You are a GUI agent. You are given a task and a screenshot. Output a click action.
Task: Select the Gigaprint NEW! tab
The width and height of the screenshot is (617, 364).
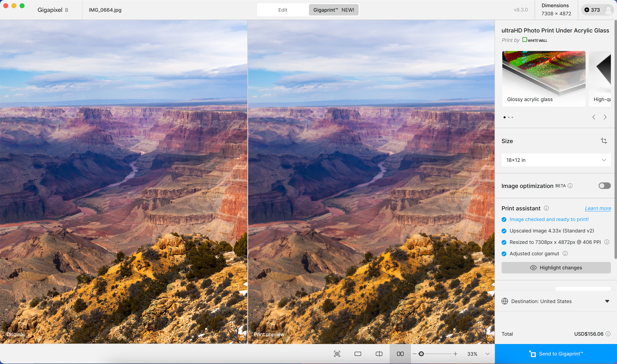click(x=334, y=10)
